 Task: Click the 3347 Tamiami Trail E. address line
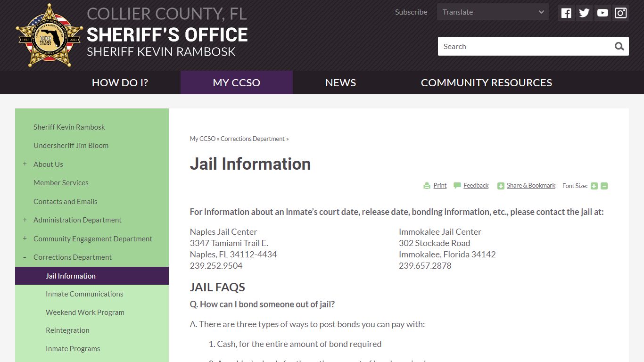(229, 243)
